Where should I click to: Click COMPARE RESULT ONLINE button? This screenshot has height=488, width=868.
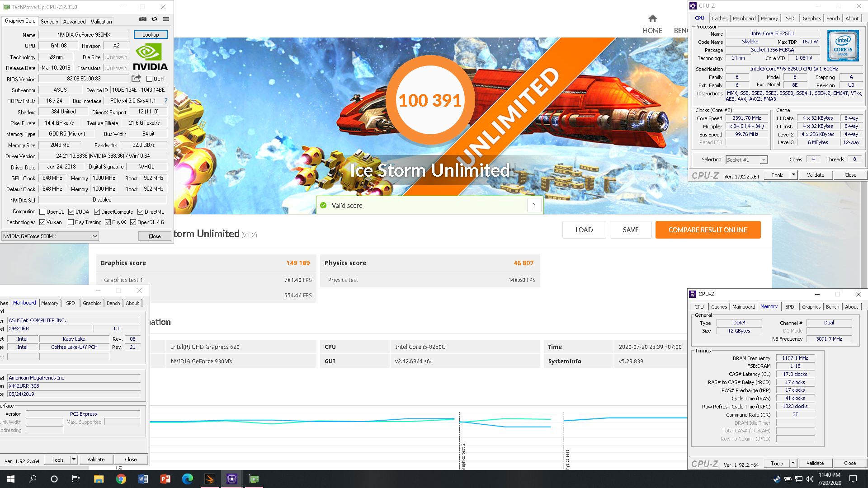708,230
